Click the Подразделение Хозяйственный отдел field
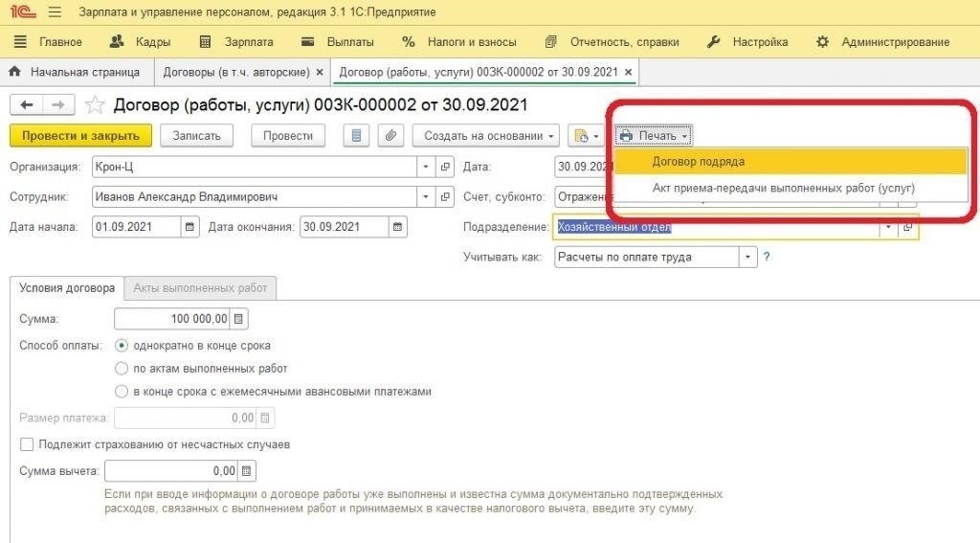This screenshot has width=980, height=543. pyautogui.click(x=716, y=227)
